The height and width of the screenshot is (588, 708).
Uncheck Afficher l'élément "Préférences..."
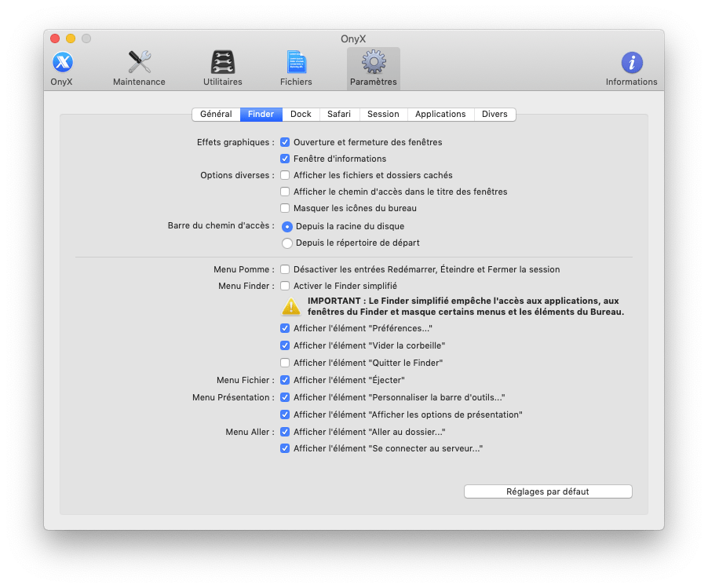click(x=285, y=328)
